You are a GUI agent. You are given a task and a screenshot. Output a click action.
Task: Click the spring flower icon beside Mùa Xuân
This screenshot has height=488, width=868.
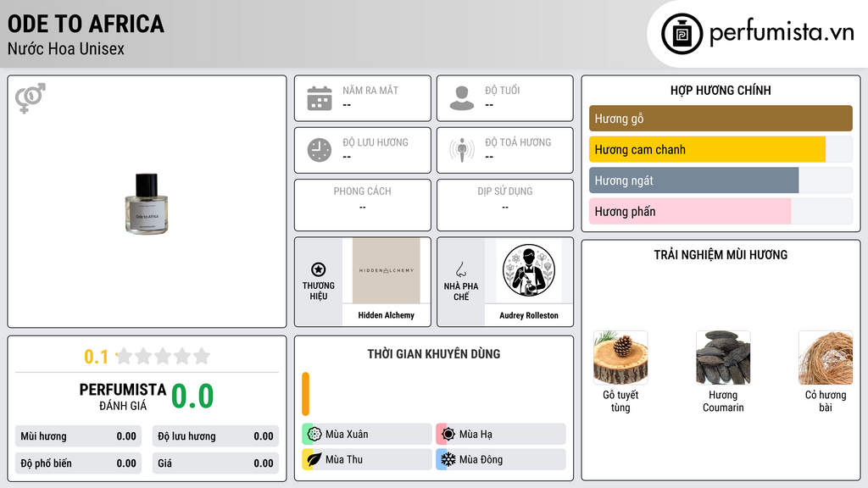coord(314,435)
